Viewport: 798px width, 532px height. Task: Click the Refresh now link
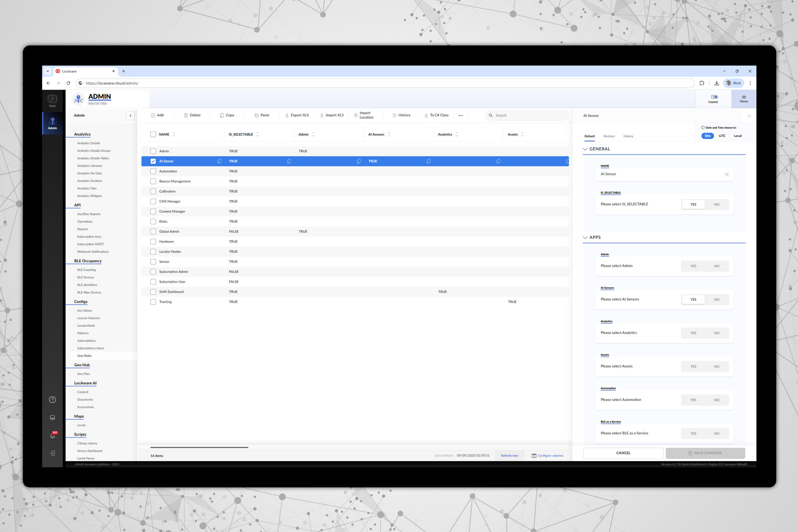509,456
